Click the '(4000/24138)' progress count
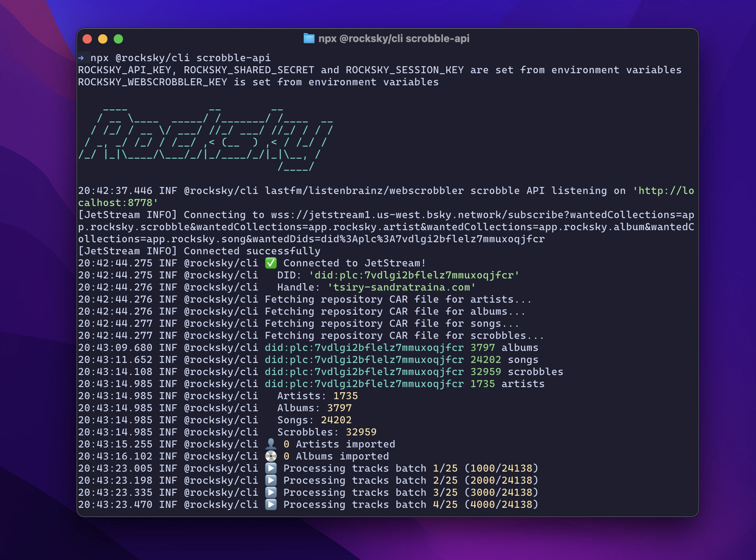 tap(501, 505)
